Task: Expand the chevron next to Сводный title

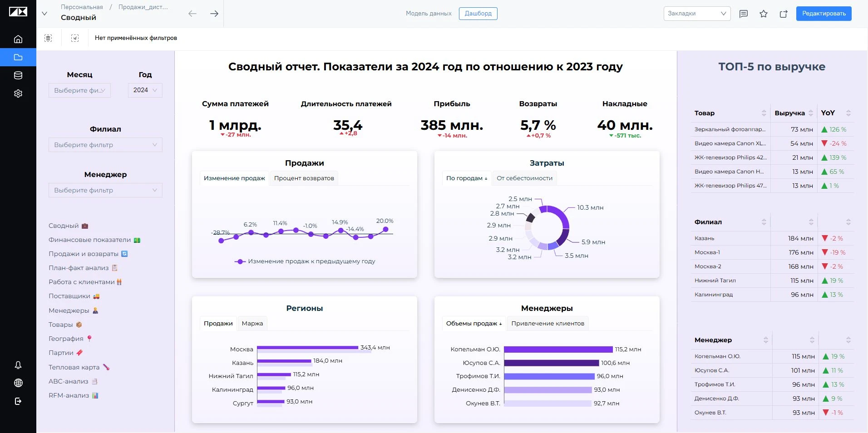Action: pyautogui.click(x=44, y=14)
